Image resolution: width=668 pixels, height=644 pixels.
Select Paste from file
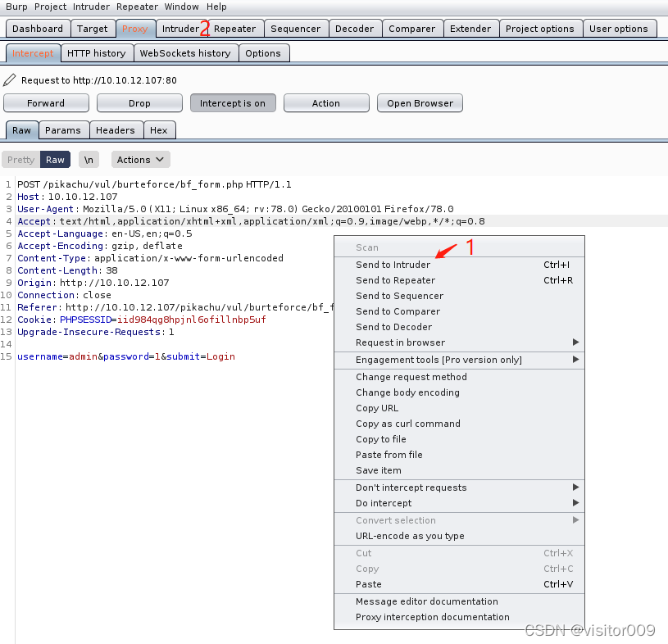459,455
